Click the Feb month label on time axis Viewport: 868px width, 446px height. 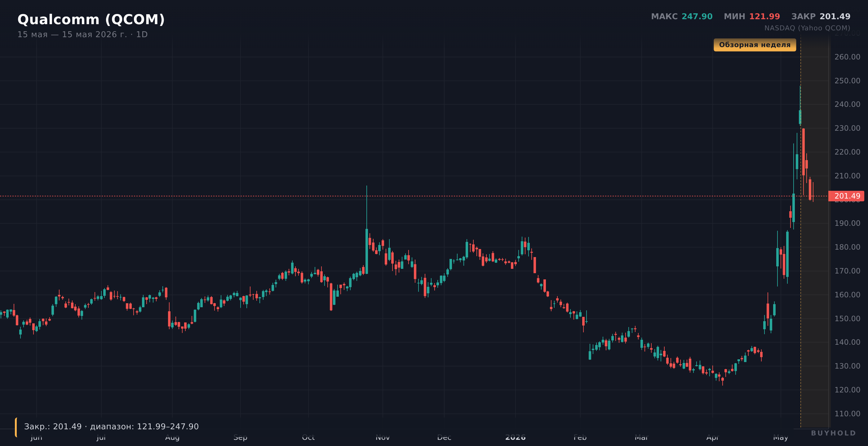pyautogui.click(x=580, y=437)
